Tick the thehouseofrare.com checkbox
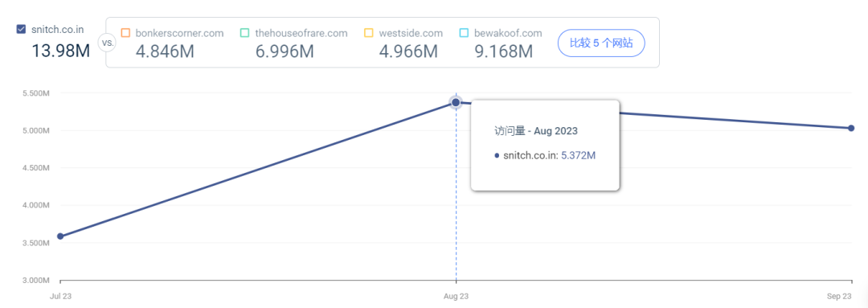This screenshot has height=308, width=868. [244, 33]
